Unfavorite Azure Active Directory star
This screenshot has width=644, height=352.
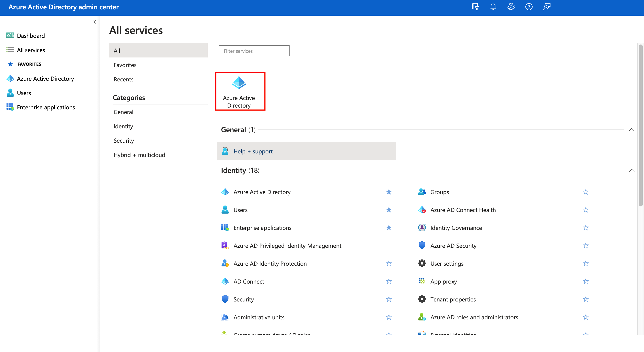[388, 192]
